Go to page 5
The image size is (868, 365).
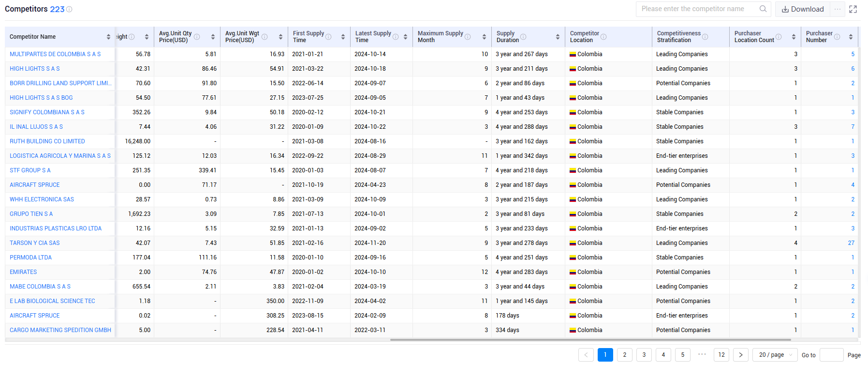click(683, 355)
